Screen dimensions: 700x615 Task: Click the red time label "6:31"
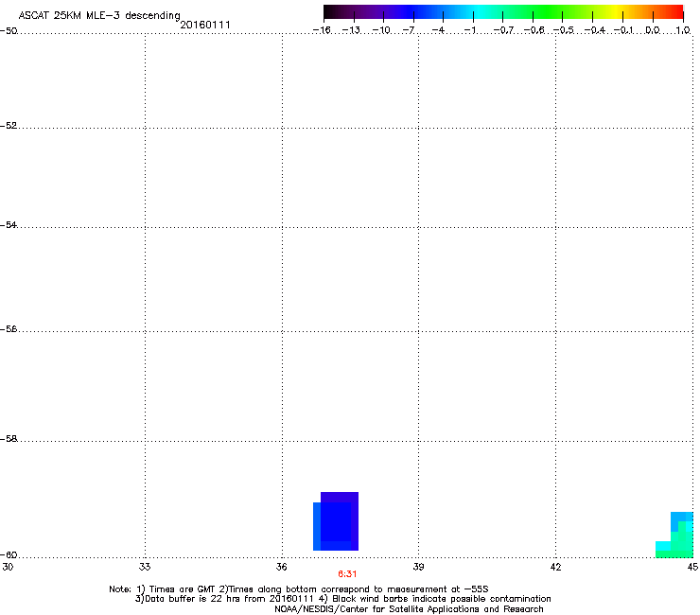click(x=347, y=574)
